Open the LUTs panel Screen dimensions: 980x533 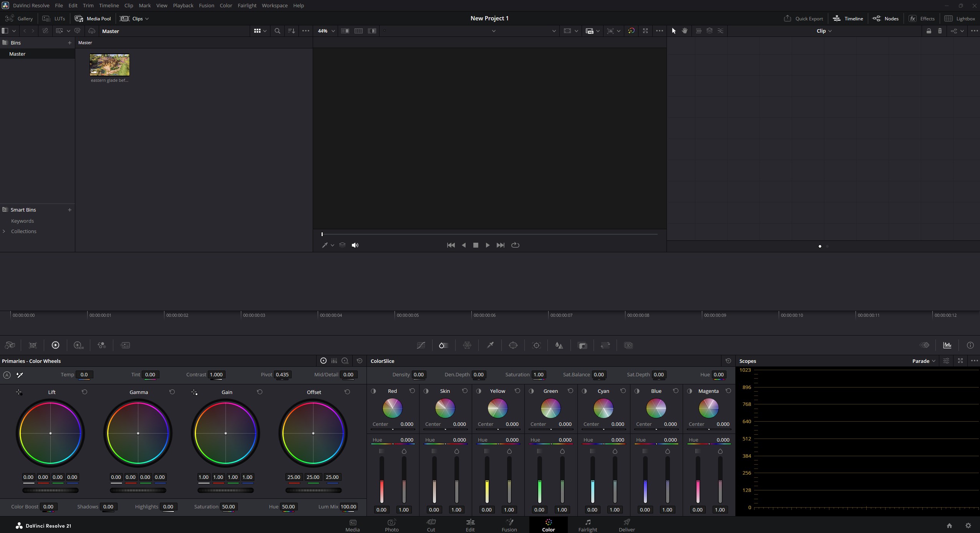(54, 18)
